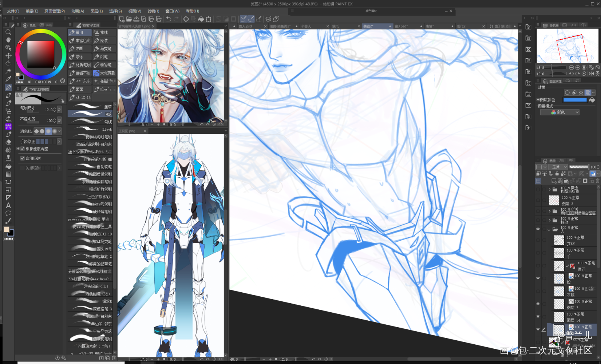This screenshot has height=364, width=601.
Task: Toggle visibility of 脸 layer
Action: 538,278
